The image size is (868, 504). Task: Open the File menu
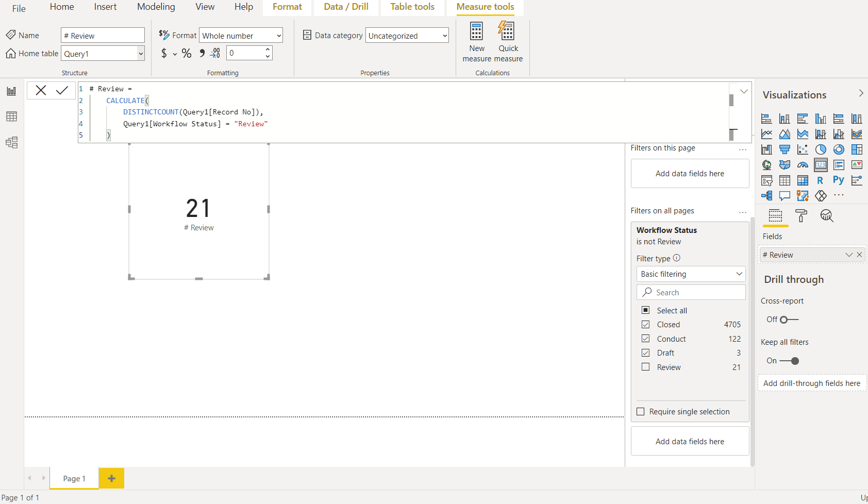19,8
